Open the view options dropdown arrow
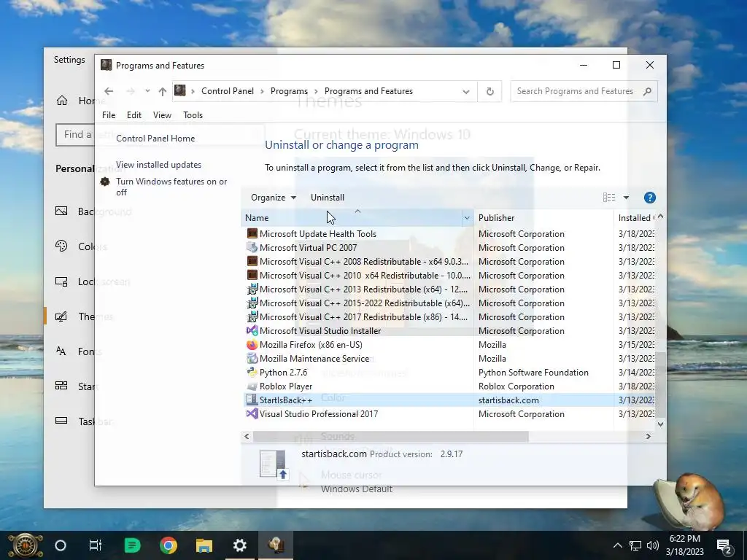The image size is (747, 560). pyautogui.click(x=626, y=198)
